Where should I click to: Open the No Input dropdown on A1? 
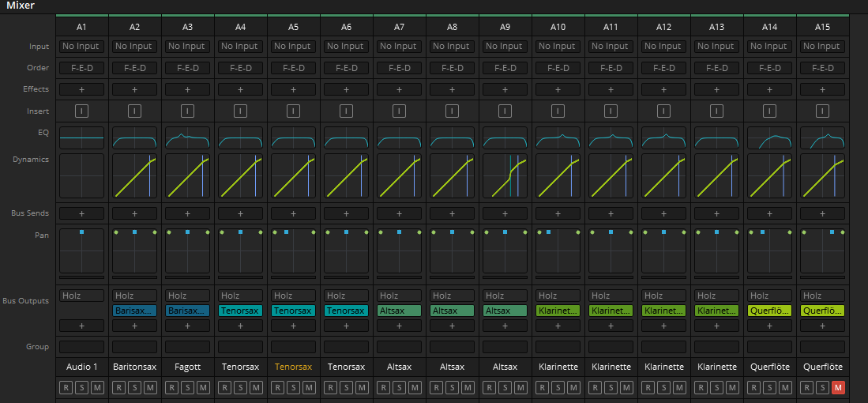pyautogui.click(x=81, y=47)
